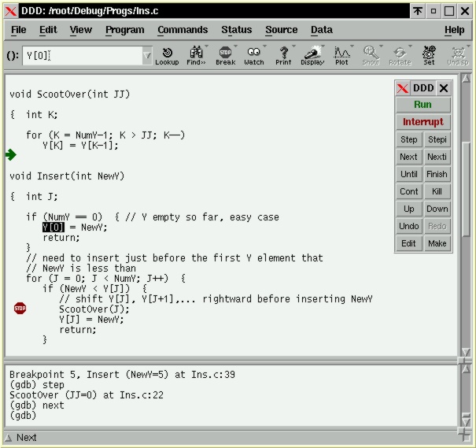This screenshot has width=476, height=448.
Task: Open the argument field dropdown arrow
Action: [x=147, y=56]
